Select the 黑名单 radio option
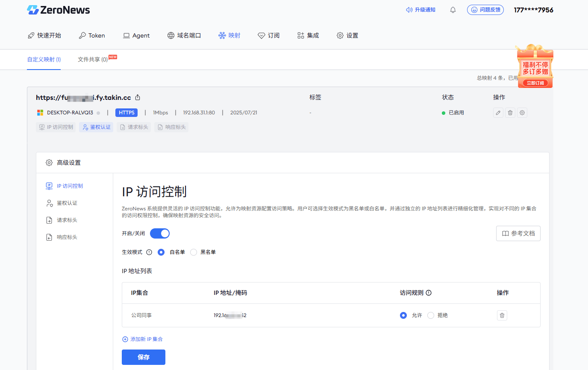 pyautogui.click(x=194, y=252)
